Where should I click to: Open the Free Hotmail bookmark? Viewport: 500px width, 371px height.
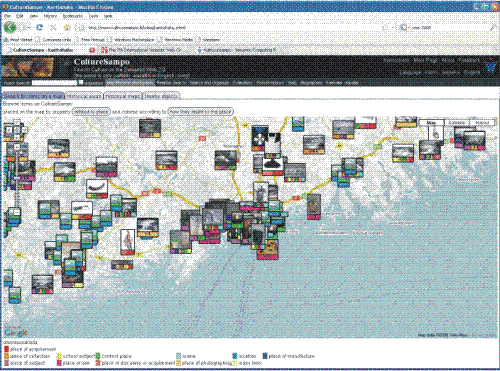click(x=90, y=40)
